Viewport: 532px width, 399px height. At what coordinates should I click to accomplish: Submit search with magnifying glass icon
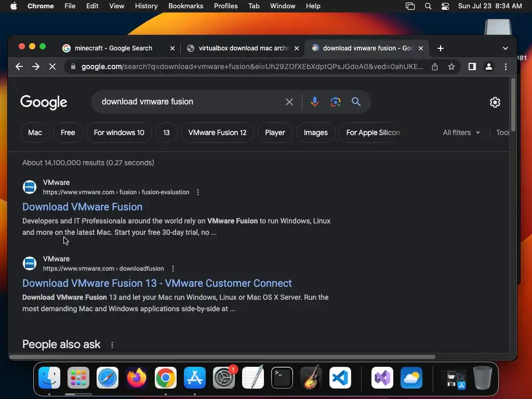click(x=356, y=102)
